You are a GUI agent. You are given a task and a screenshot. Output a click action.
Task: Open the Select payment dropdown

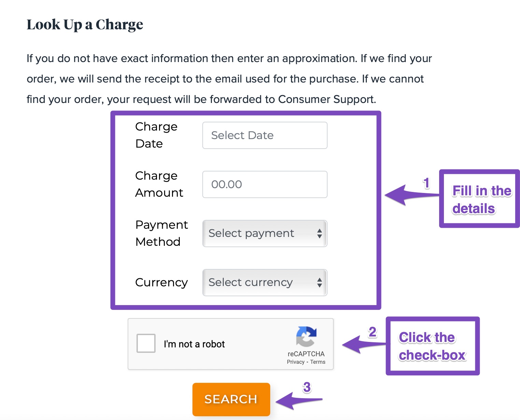(265, 234)
